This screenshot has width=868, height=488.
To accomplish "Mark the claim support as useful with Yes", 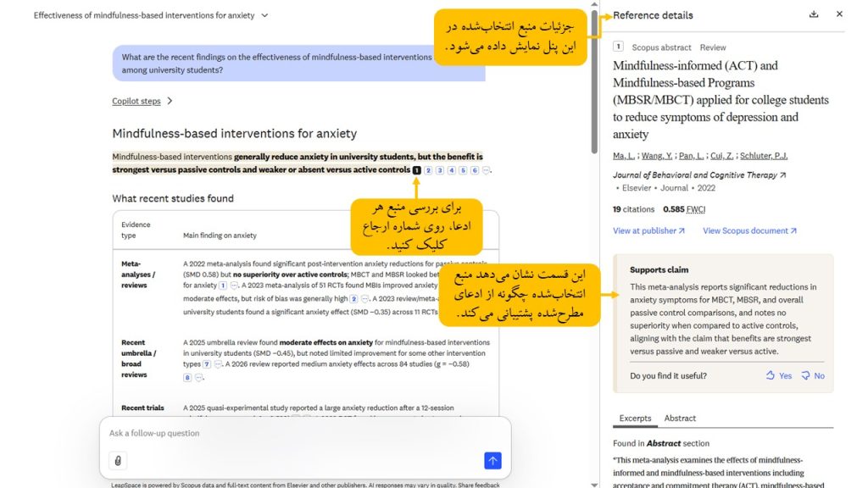I will (779, 375).
